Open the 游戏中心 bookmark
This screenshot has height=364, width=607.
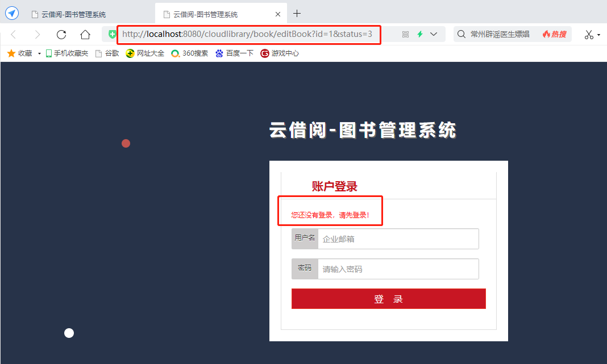280,53
